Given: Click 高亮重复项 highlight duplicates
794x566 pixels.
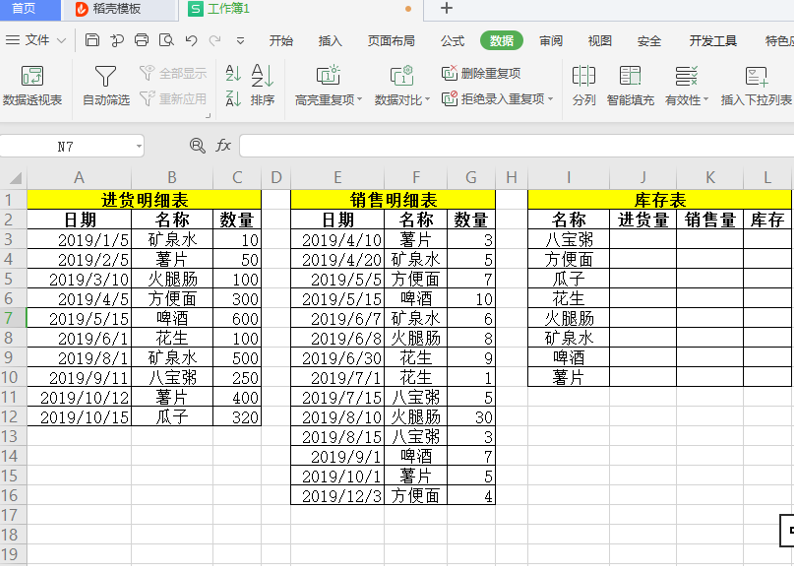Looking at the screenshot, I should pos(328,86).
